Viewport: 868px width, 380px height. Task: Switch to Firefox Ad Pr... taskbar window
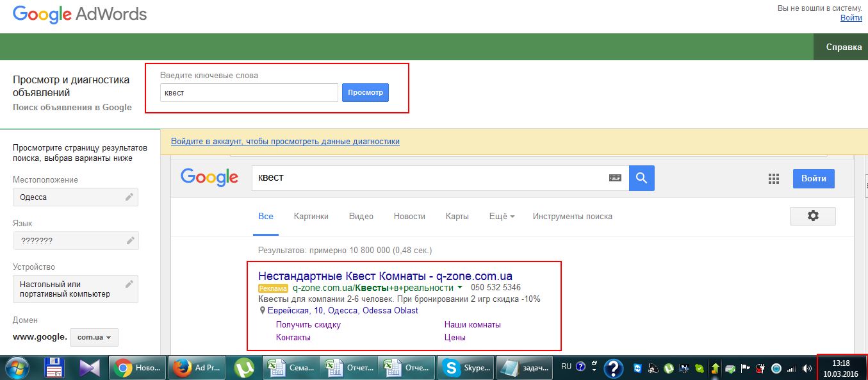pos(195,368)
